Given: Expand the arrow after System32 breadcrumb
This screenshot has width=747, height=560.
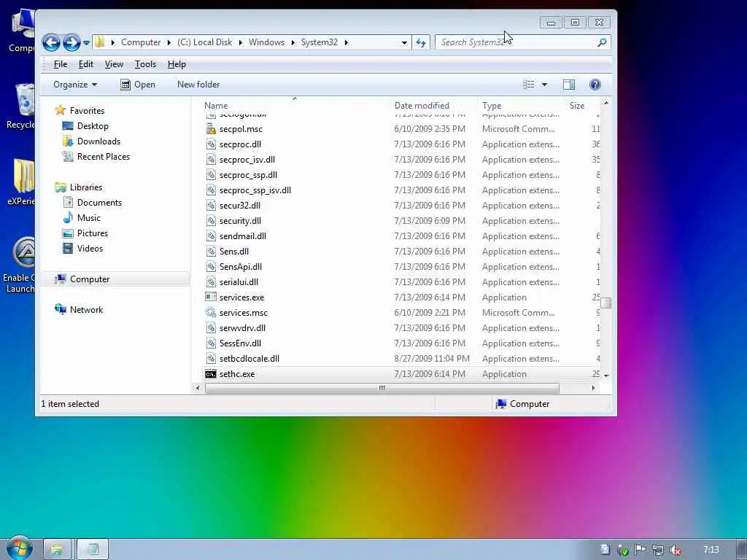Looking at the screenshot, I should (347, 42).
